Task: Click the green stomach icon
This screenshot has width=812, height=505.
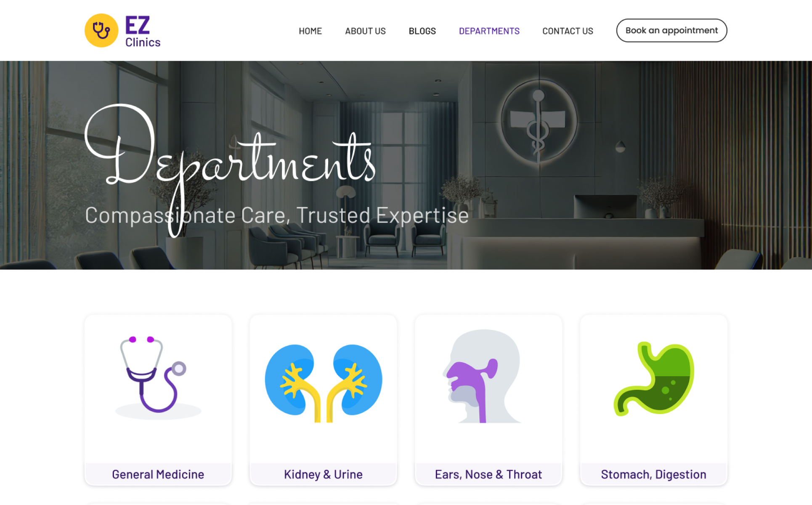Action: 653,379
